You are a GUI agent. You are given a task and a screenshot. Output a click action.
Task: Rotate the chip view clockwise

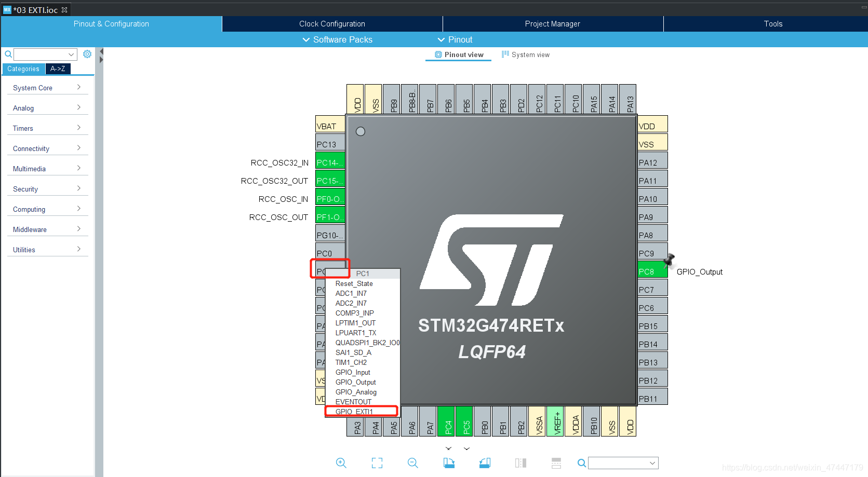click(449, 463)
